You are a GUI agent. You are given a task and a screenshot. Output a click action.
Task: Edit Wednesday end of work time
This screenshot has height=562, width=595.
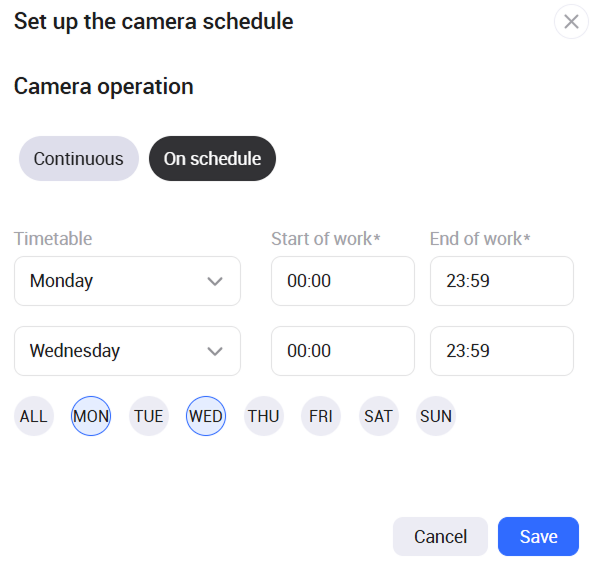tap(502, 351)
